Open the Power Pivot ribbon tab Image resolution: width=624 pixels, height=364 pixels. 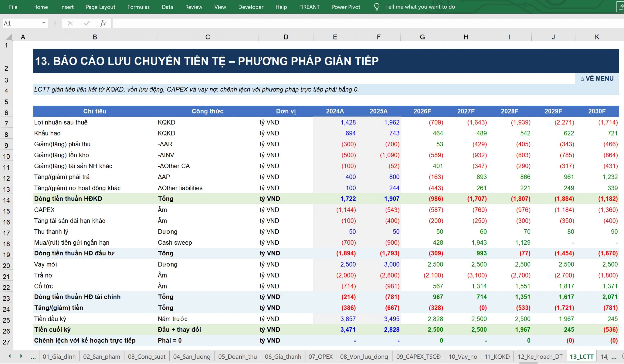pos(346,7)
